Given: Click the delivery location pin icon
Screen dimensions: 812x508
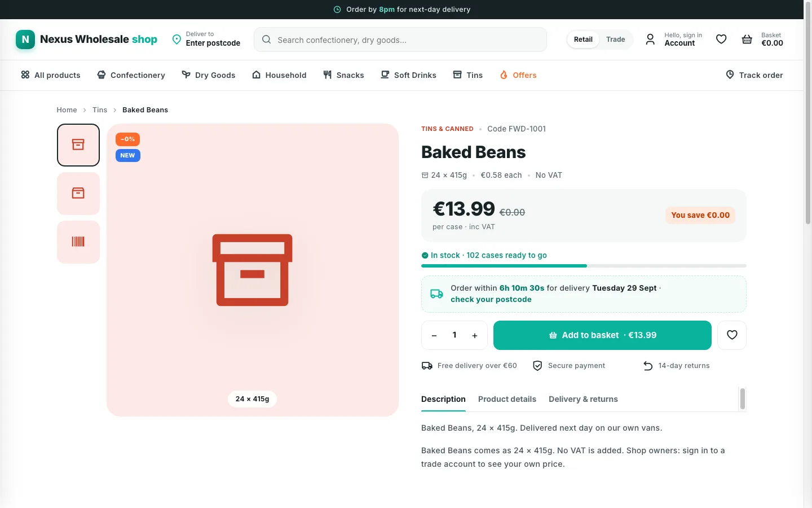Looking at the screenshot, I should pos(176,39).
